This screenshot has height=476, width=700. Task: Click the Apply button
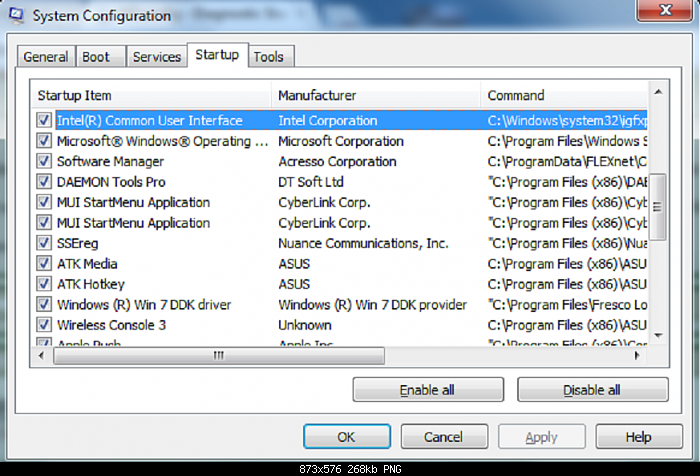pyautogui.click(x=542, y=437)
